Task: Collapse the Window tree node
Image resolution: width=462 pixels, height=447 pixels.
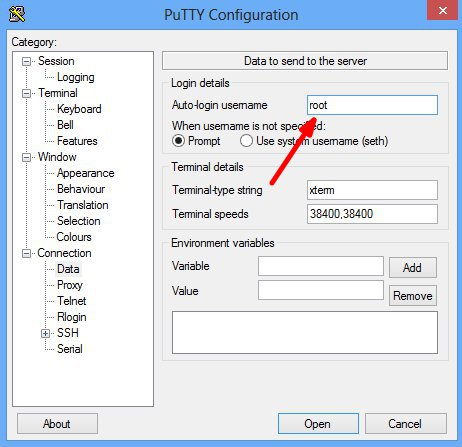Action: (x=26, y=157)
